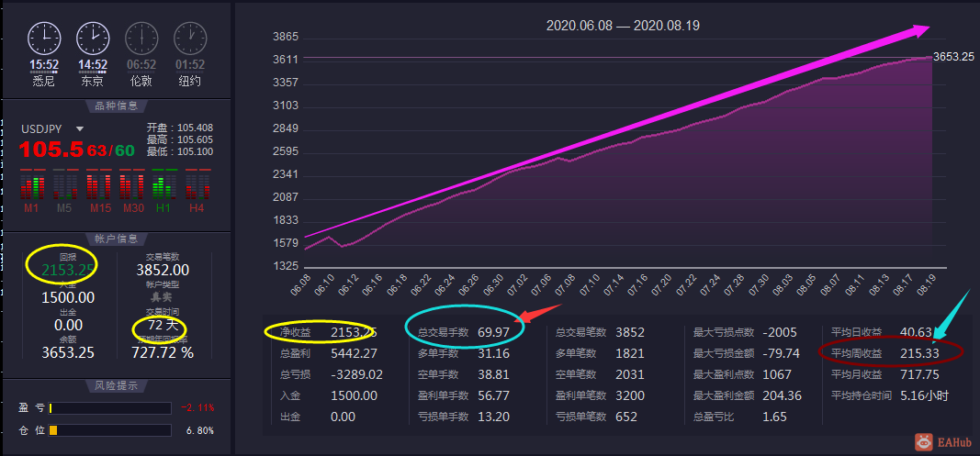The image size is (980, 456).
Task: Click the green 回报 2153.25 value in account info
Action: click(68, 271)
